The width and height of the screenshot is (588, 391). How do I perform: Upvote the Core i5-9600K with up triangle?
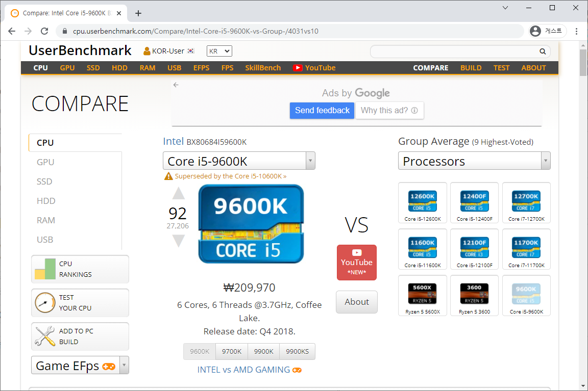pyautogui.click(x=179, y=193)
